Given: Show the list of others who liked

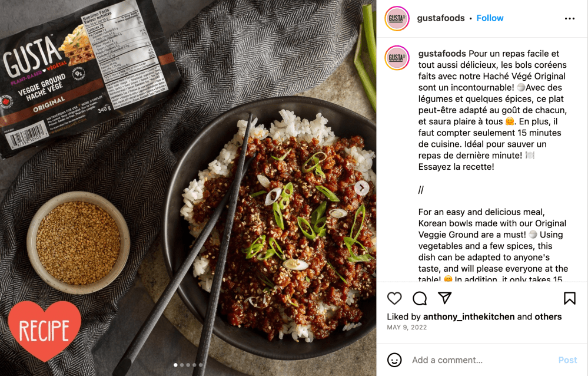Looking at the screenshot, I should [x=548, y=316].
